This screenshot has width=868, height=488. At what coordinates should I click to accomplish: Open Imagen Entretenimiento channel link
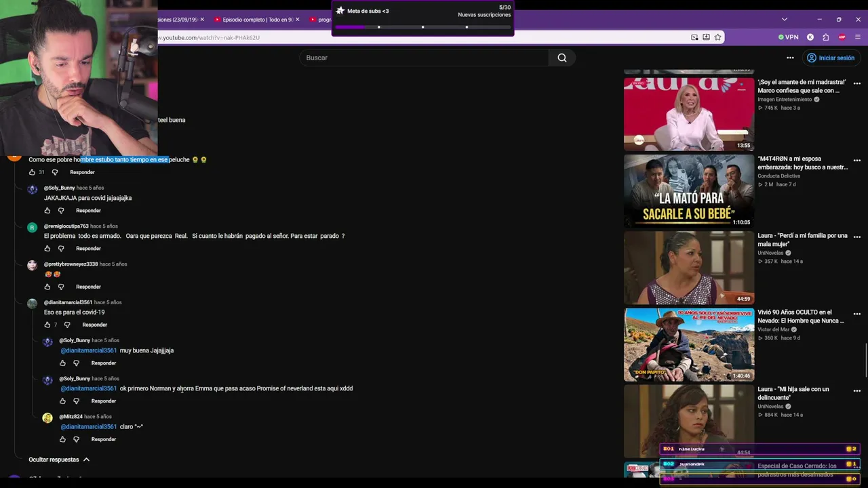(x=785, y=100)
